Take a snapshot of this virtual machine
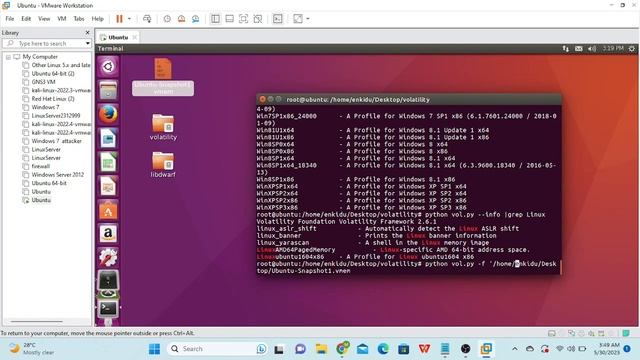This screenshot has width=640, height=360. (167, 19)
